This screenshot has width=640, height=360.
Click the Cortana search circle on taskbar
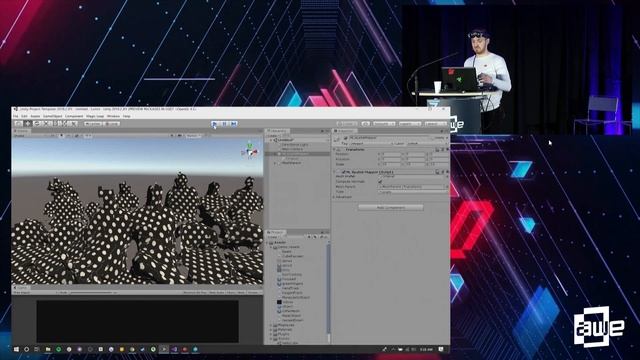[27, 349]
